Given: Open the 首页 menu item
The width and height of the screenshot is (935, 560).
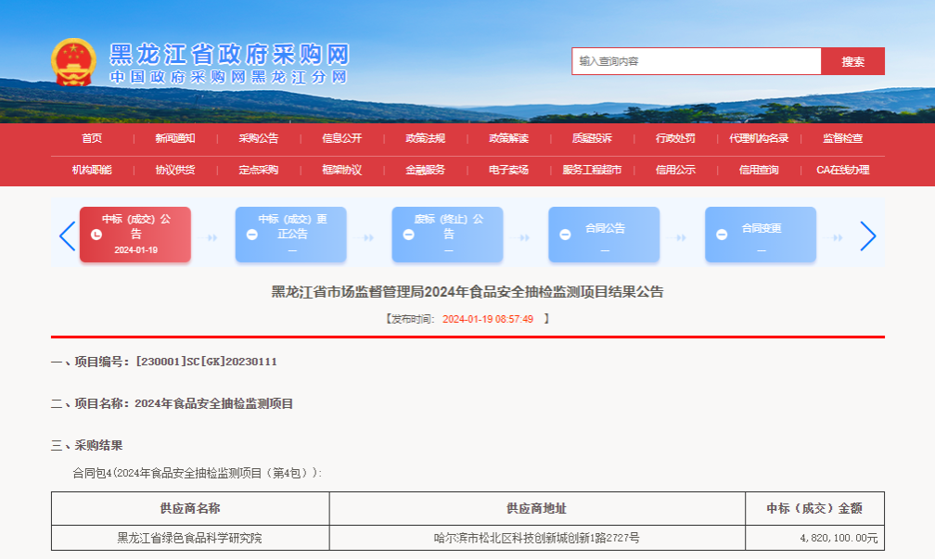Looking at the screenshot, I should [92, 138].
